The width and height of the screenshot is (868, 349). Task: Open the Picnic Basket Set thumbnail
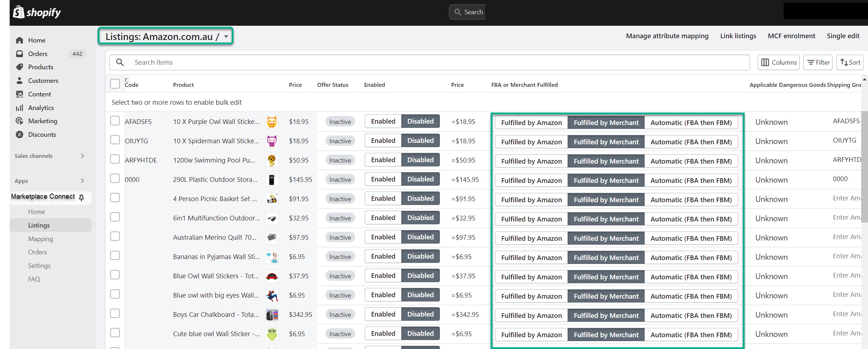point(272,199)
